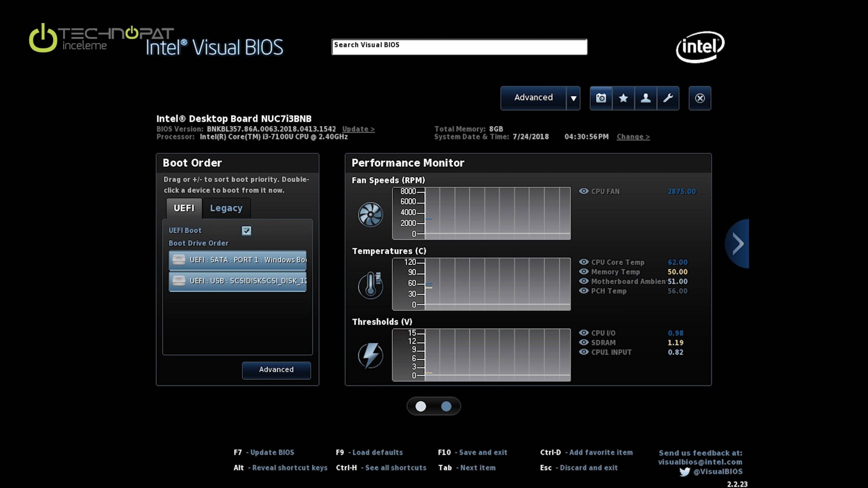Hide the Memory Temp graph line
Screen dimensions: 868x488
pos(584,271)
